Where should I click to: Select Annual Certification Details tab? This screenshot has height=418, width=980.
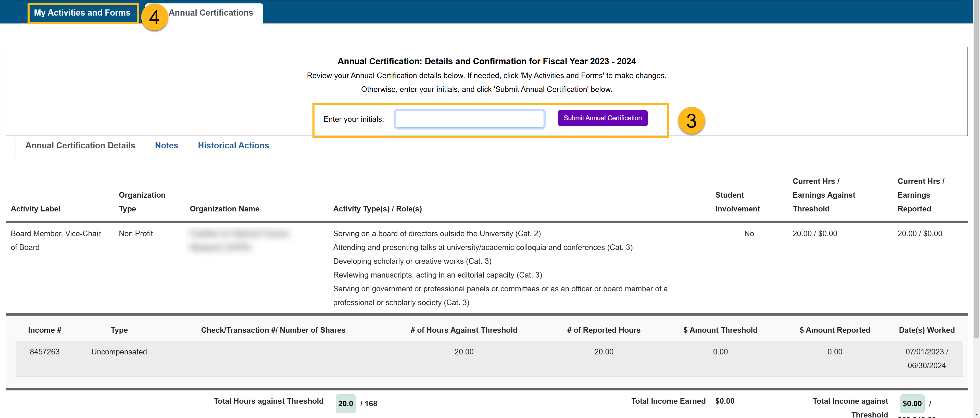coord(80,146)
